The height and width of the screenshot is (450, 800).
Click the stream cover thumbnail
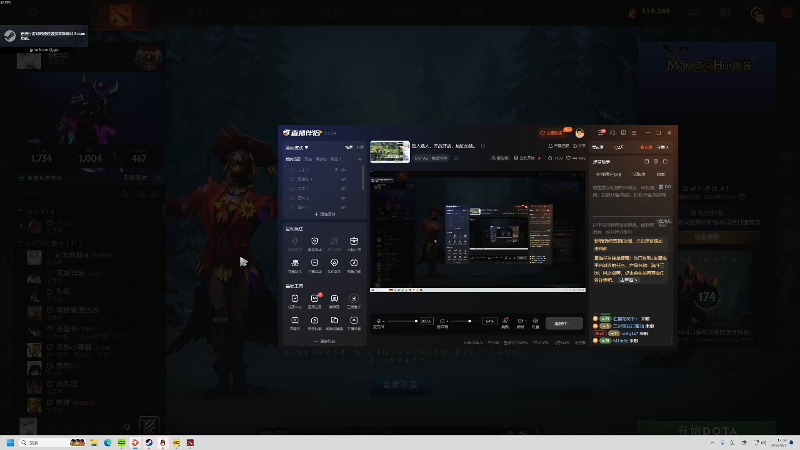(390, 152)
